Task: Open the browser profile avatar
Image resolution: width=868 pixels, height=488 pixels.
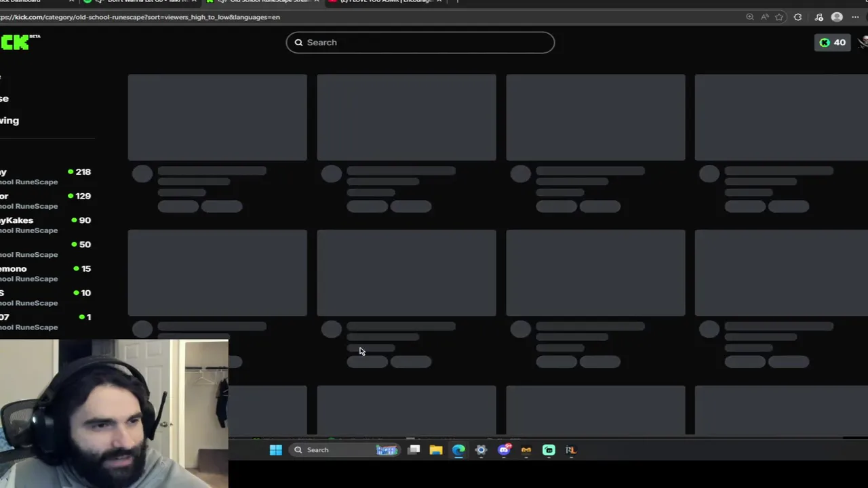Action: [837, 17]
